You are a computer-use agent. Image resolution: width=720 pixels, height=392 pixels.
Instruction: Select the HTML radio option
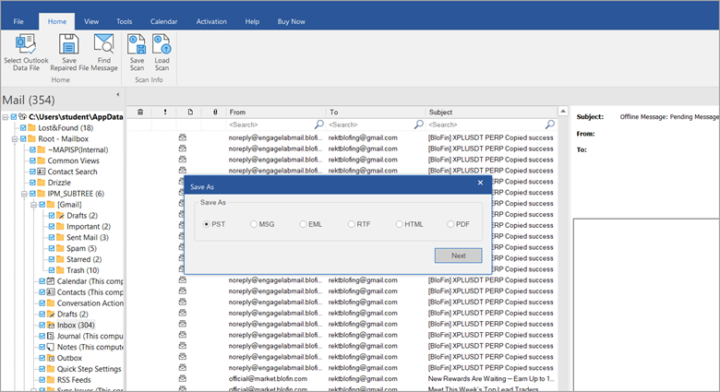(399, 224)
